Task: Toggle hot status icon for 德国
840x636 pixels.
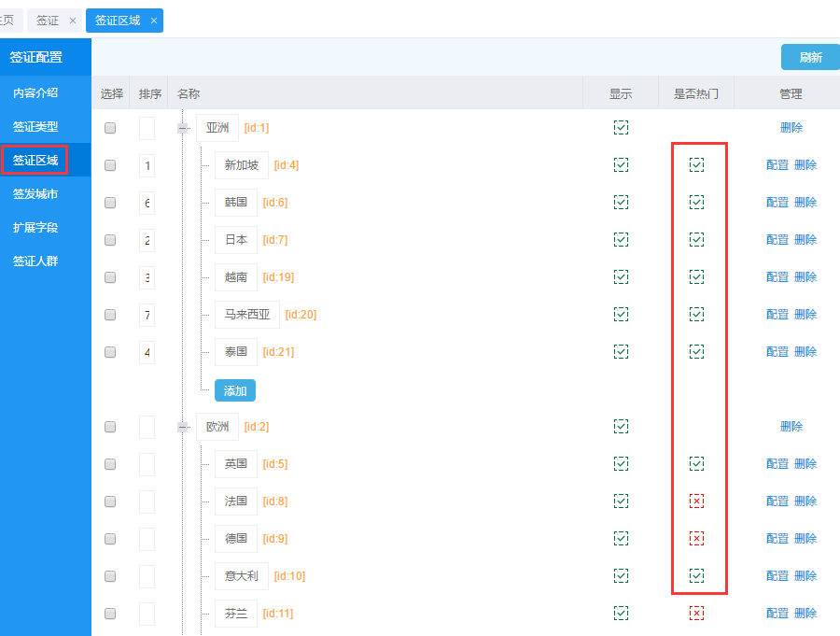Action: (x=696, y=539)
